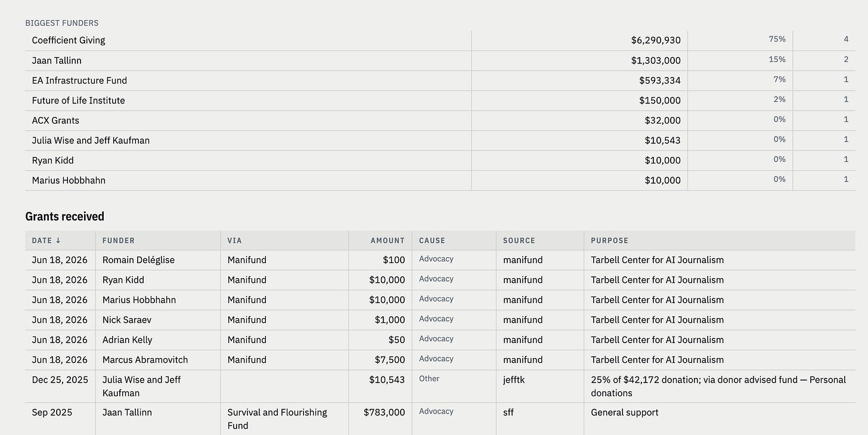The height and width of the screenshot is (435, 868).
Task: Click $10,000 beside Ryan Kidd in Biggest Funders
Action: [662, 161]
